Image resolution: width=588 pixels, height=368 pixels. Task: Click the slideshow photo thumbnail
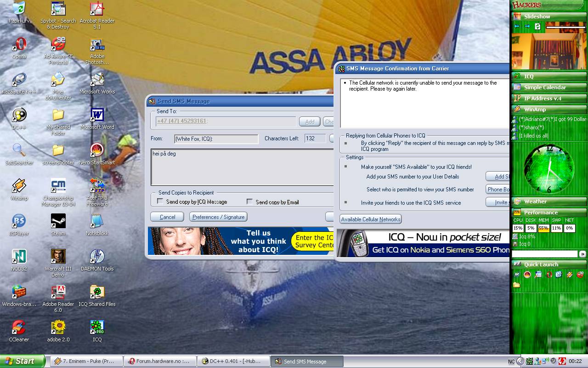coord(549,51)
